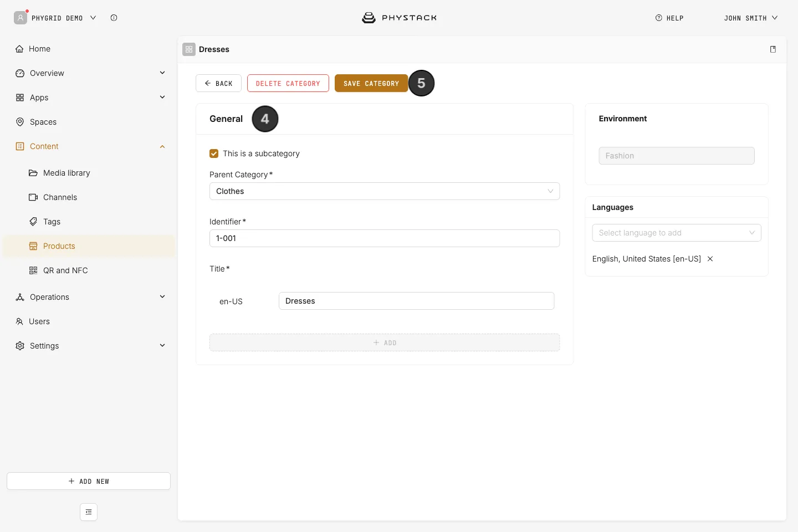This screenshot has height=532, width=798.
Task: Click the document icon in Dresses header
Action: tap(773, 49)
